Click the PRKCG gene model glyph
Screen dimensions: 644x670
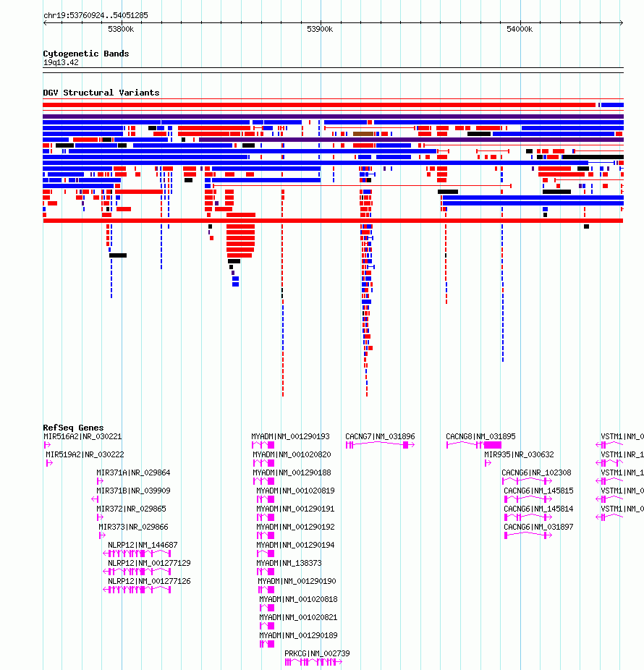point(313,662)
